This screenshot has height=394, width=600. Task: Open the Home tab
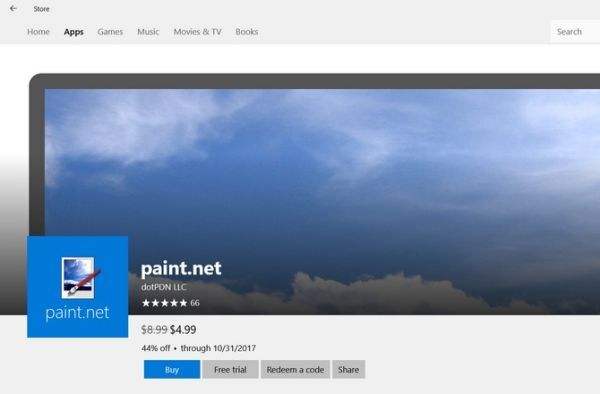click(38, 32)
